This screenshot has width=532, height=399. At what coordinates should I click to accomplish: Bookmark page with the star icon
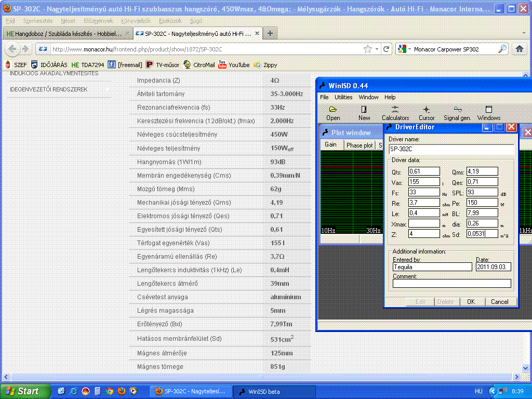coord(368,49)
